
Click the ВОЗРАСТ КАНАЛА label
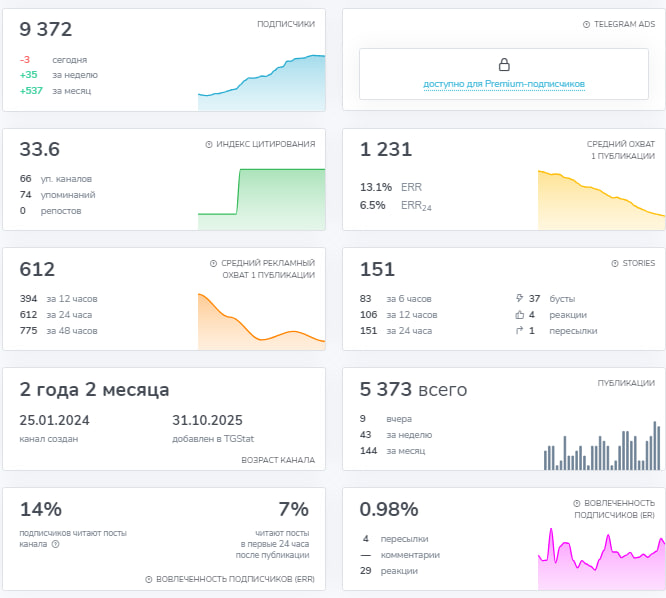click(x=278, y=460)
